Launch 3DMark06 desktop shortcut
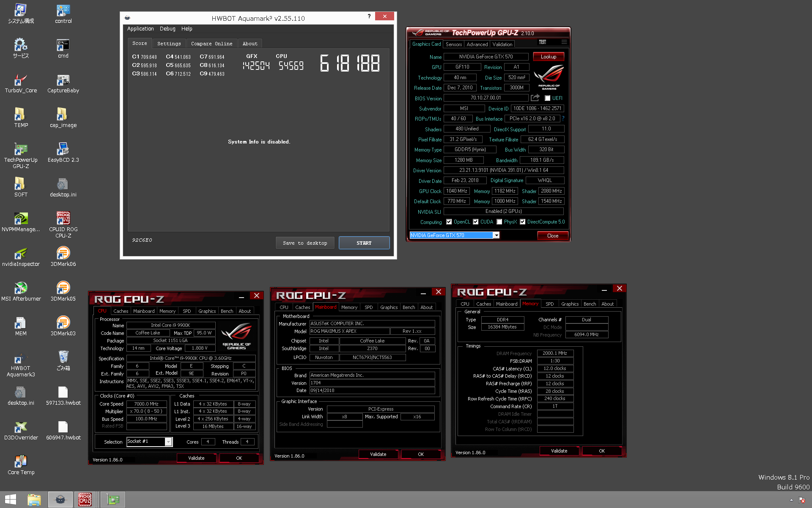The image size is (812, 508). 63,257
